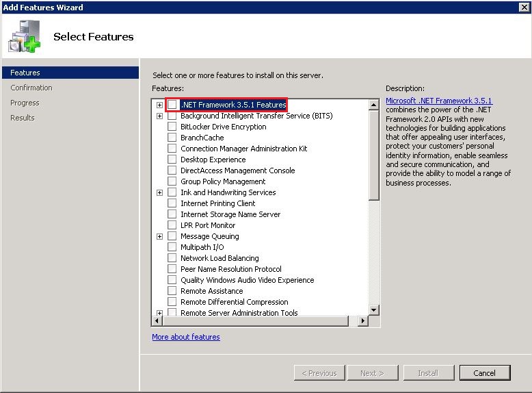The width and height of the screenshot is (532, 393).
Task: Click the features list scroll down arrow
Action: [x=373, y=309]
